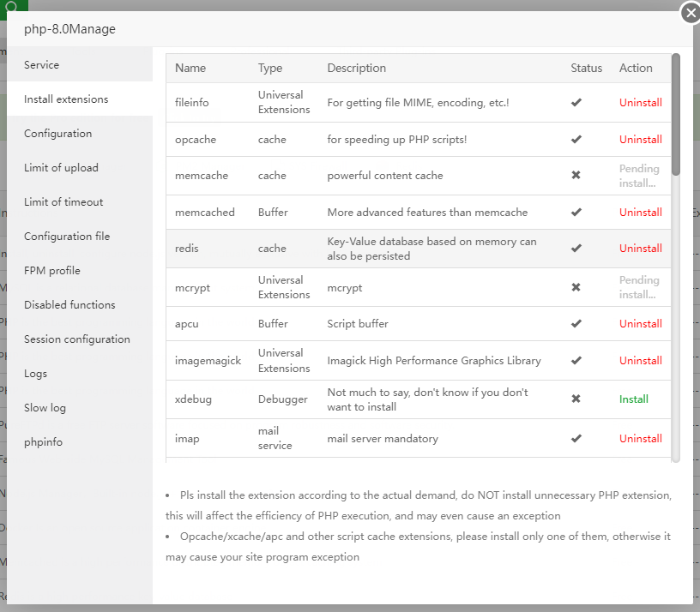Uninstall the redis extension
This screenshot has height=612, width=700.
click(x=641, y=249)
